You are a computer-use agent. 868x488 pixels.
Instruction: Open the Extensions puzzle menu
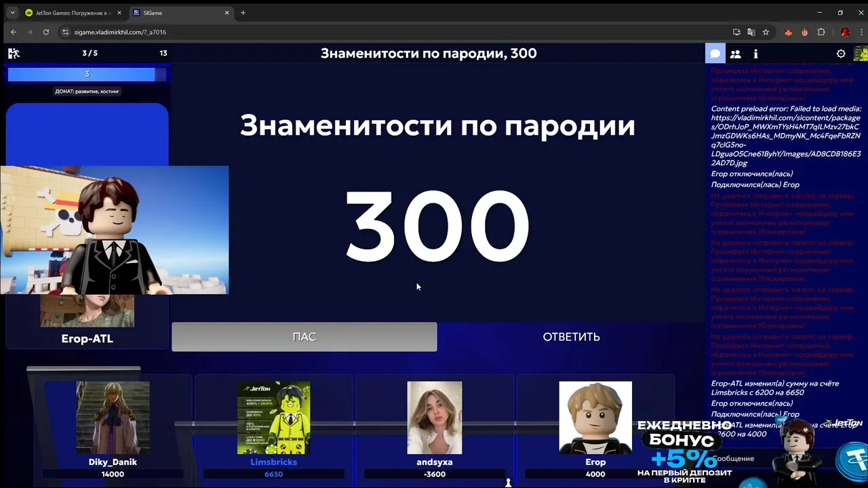tap(821, 32)
